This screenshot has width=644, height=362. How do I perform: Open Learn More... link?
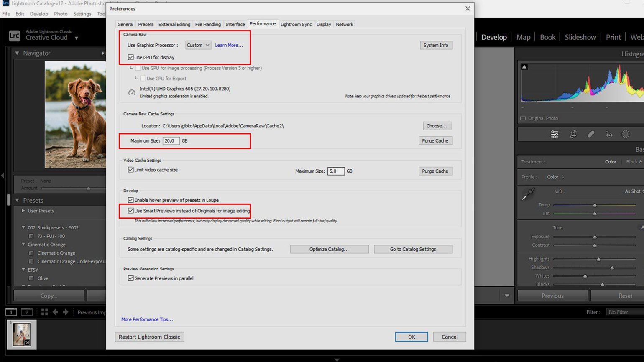click(x=229, y=45)
